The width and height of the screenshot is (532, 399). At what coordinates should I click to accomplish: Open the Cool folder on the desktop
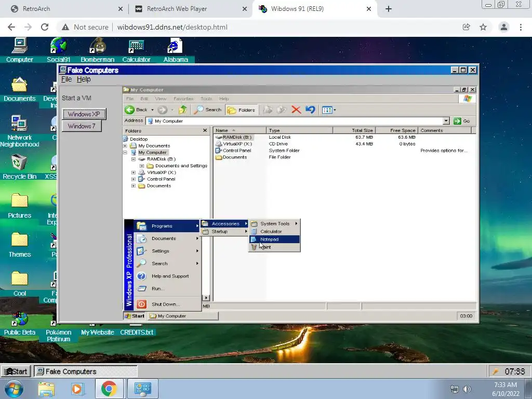19,284
